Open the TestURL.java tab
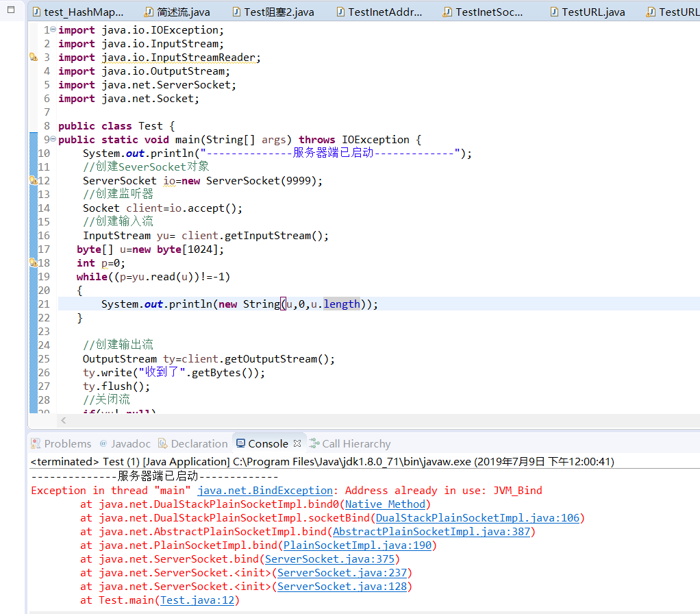The width and height of the screenshot is (700, 614). (x=588, y=12)
